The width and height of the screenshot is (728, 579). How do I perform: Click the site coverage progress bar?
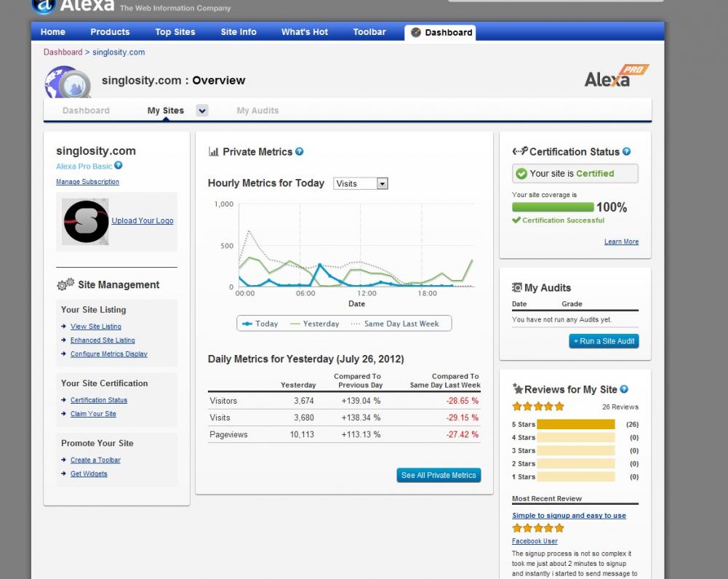tap(553, 207)
